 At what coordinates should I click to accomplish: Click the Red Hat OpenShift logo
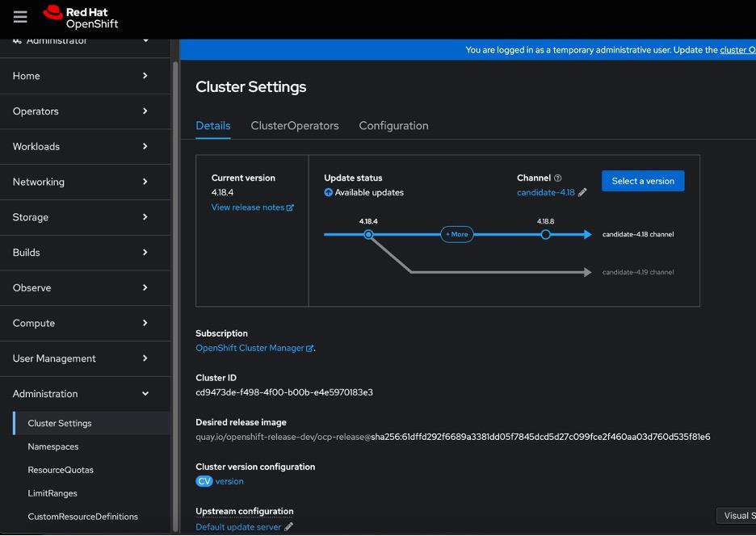click(x=81, y=15)
